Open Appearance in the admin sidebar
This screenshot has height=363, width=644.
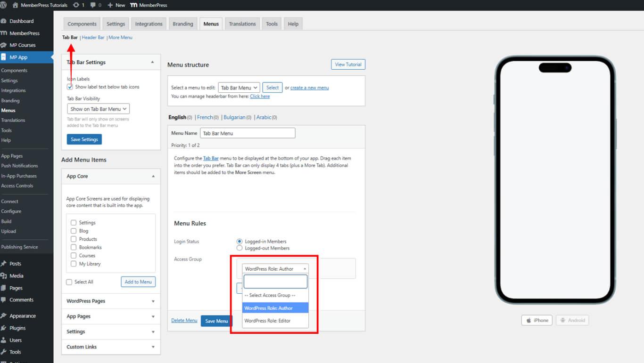point(22,316)
